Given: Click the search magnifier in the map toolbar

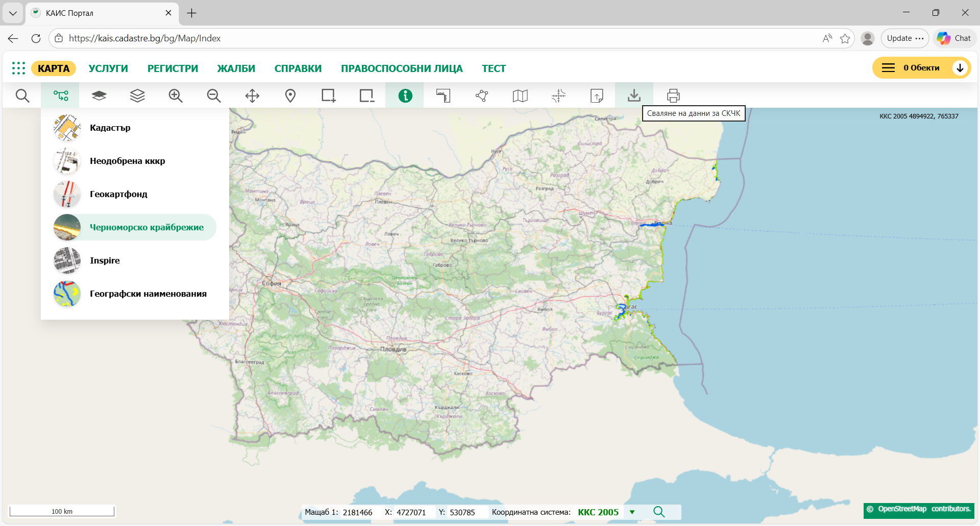Looking at the screenshot, I should [x=22, y=95].
